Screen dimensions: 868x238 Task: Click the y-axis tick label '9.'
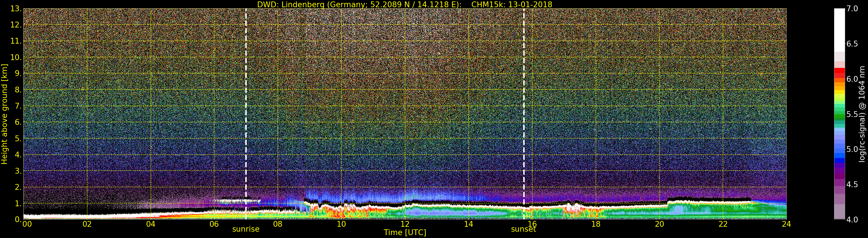point(18,73)
